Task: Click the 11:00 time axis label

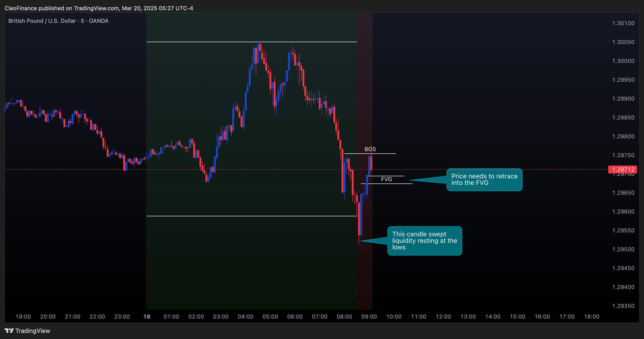Action: [419, 316]
